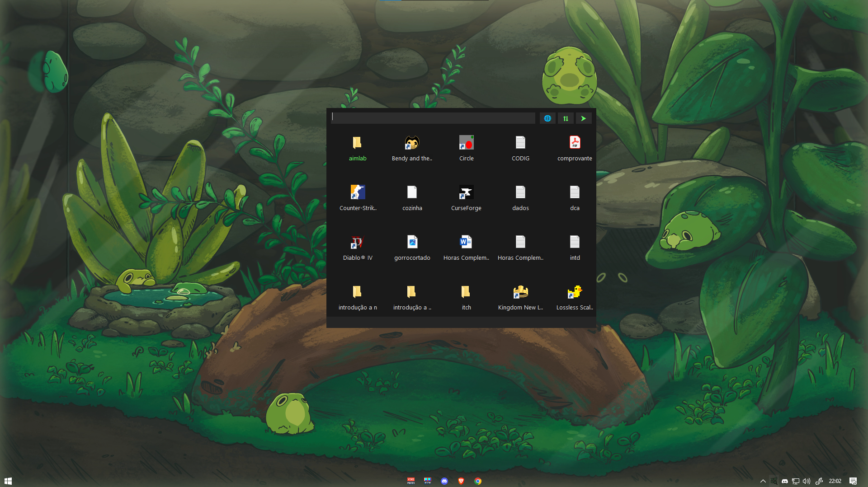The image size is (868, 487).
Task: Open the CODIG text file
Action: [520, 148]
